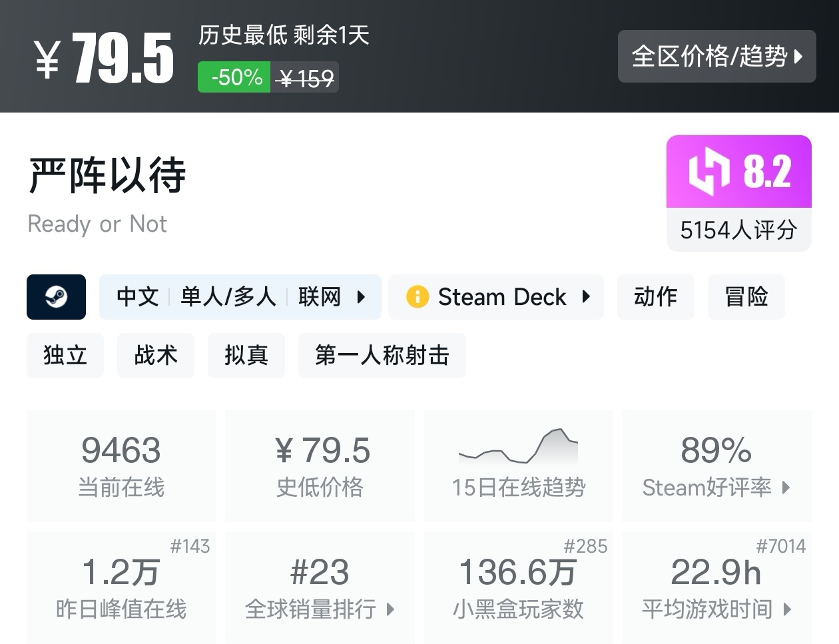The image size is (839, 644).
Task: Select the 动作 genre tag
Action: 655,296
